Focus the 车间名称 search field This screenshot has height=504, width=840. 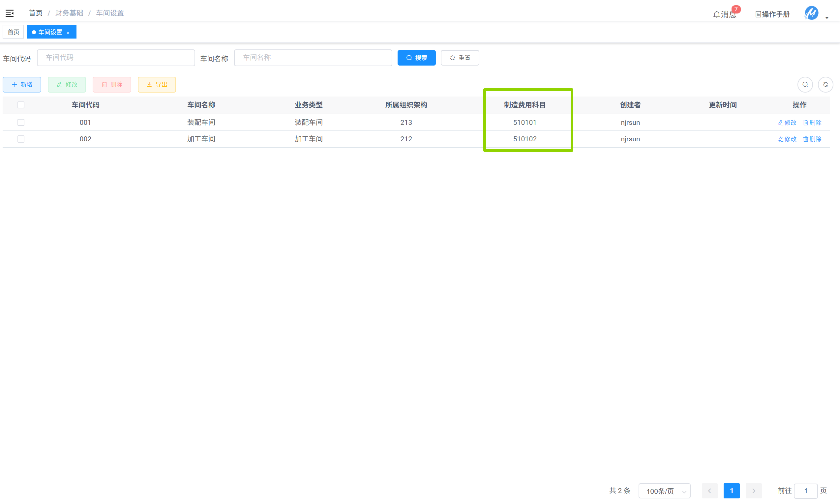tap(313, 58)
